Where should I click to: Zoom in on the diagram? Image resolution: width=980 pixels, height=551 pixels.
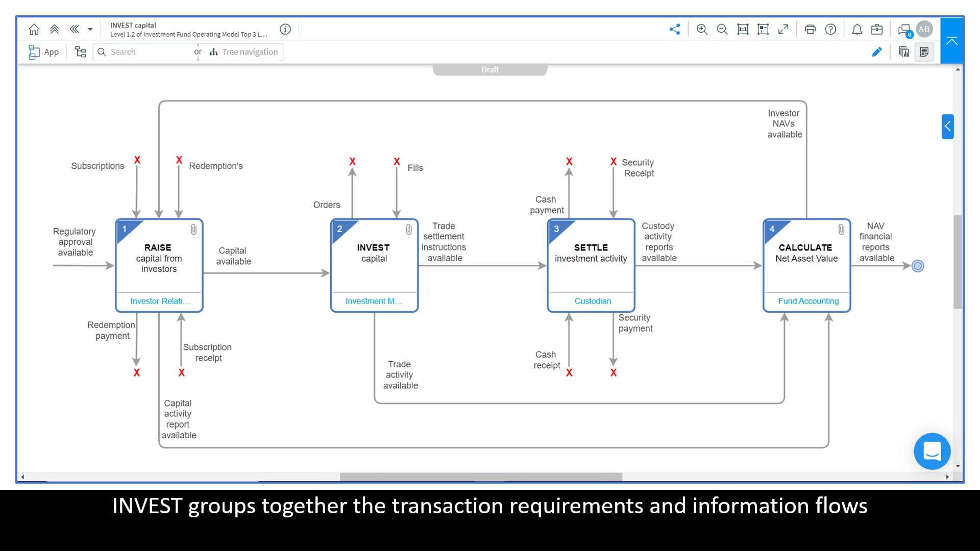click(x=702, y=29)
